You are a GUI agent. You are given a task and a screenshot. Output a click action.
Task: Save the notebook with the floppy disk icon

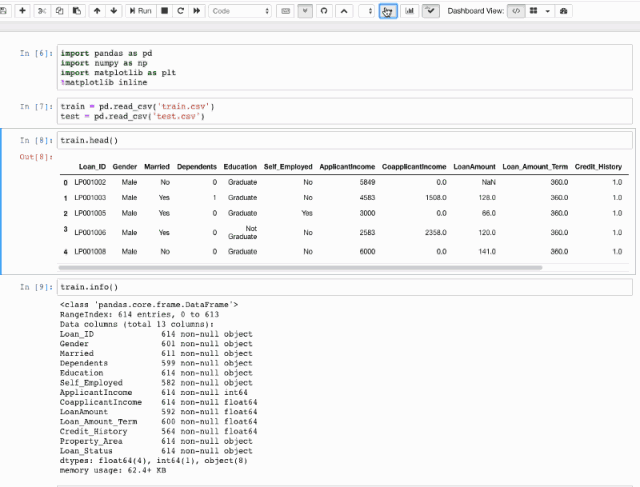6,10
